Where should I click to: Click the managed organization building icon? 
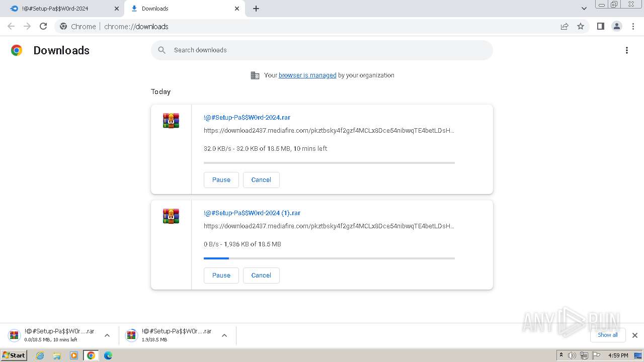point(255,75)
